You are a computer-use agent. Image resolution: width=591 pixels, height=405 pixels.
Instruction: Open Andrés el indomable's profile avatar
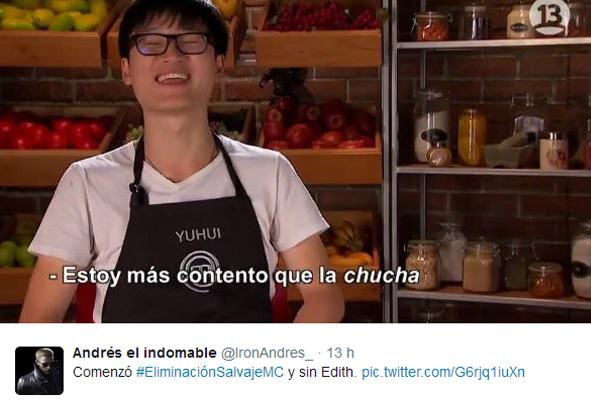[x=39, y=370]
